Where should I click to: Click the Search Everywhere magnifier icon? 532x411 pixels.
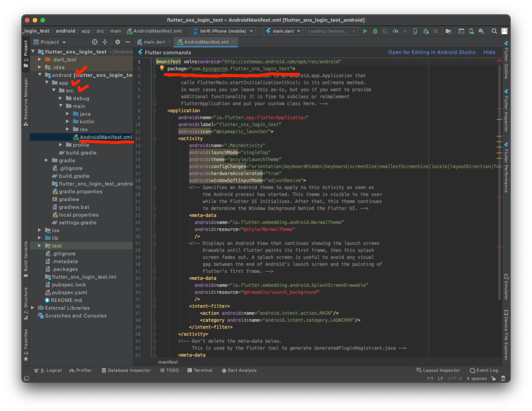494,31
